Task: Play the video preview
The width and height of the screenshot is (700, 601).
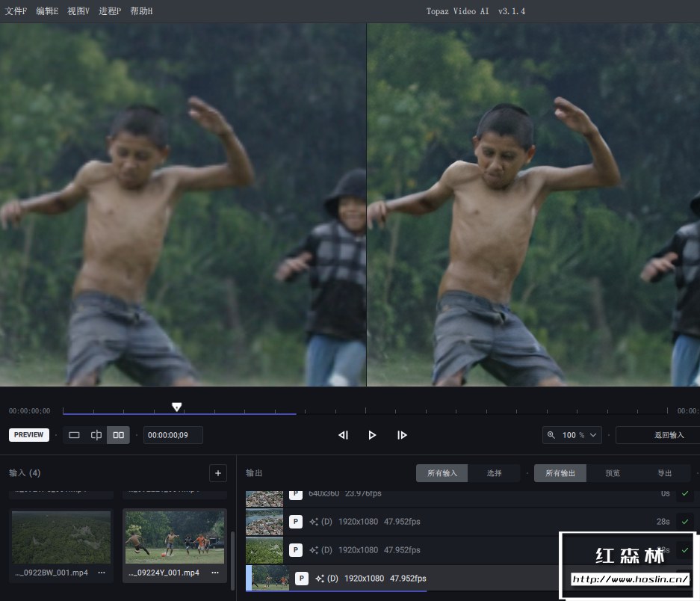Action: pos(372,435)
